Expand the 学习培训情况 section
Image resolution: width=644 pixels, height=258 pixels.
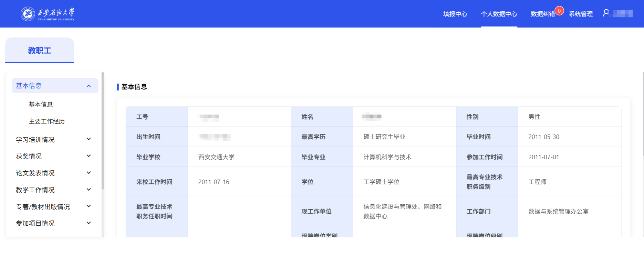tap(89, 139)
